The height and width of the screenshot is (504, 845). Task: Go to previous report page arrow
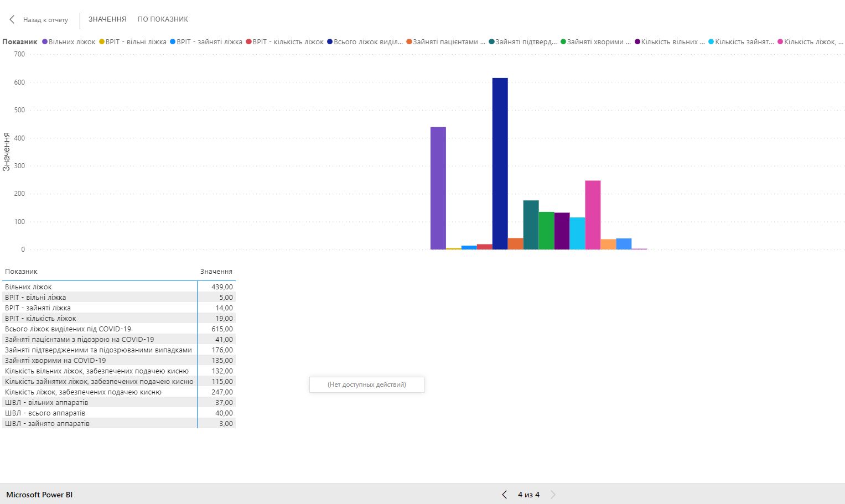(504, 495)
